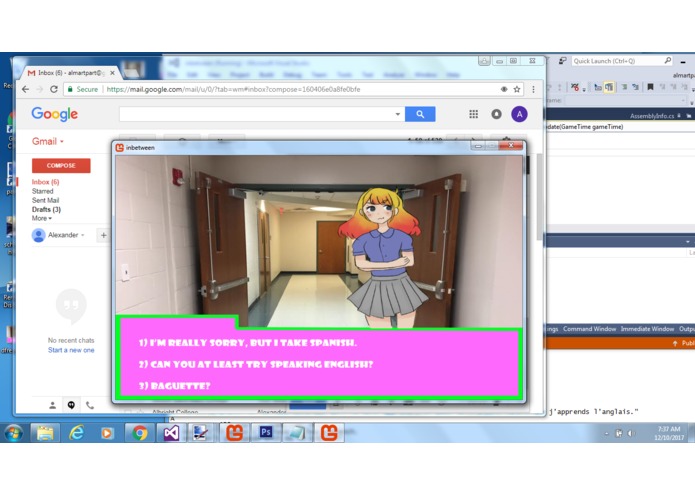Expand the Gmail search options arrow
This screenshot has height=494, width=695.
point(398,114)
